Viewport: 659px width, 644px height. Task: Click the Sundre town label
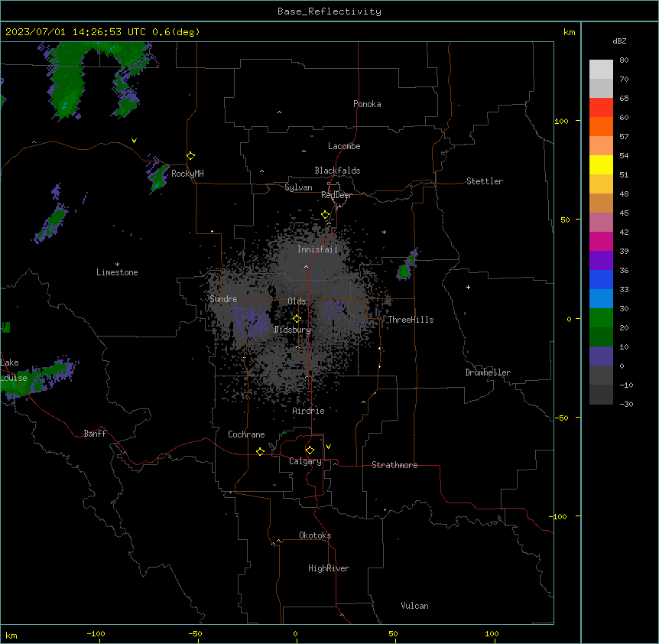(223, 299)
